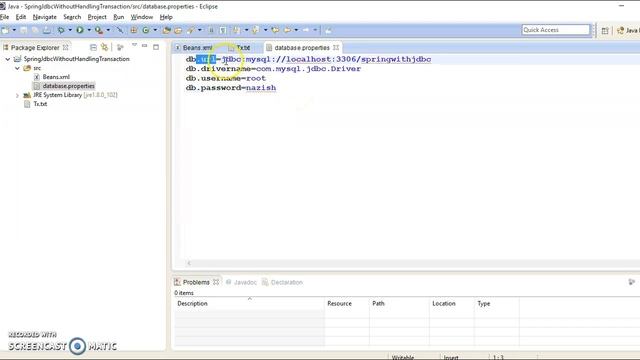Switch to the Tx.txt editor tab
640x360 pixels.
coord(243,48)
